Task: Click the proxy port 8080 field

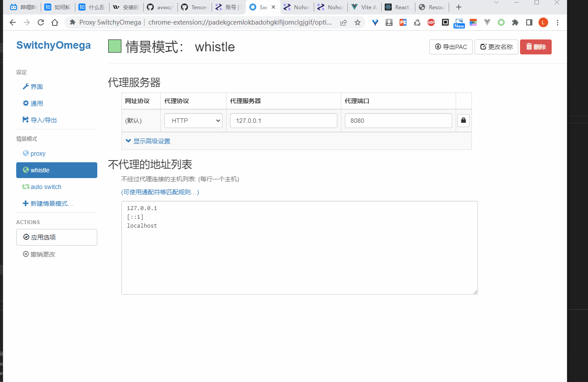Action: 398,121
